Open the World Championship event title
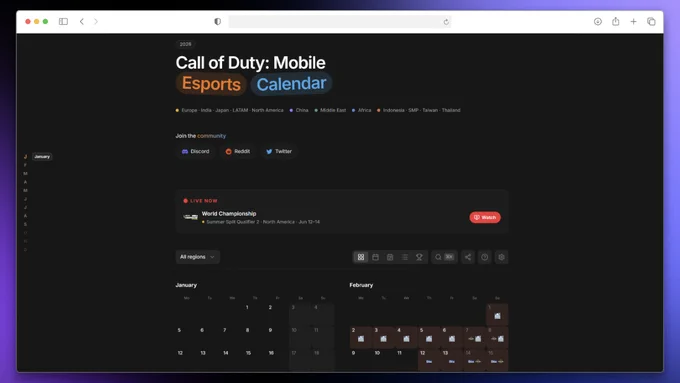This screenshot has height=383, width=680. pyautogui.click(x=229, y=213)
